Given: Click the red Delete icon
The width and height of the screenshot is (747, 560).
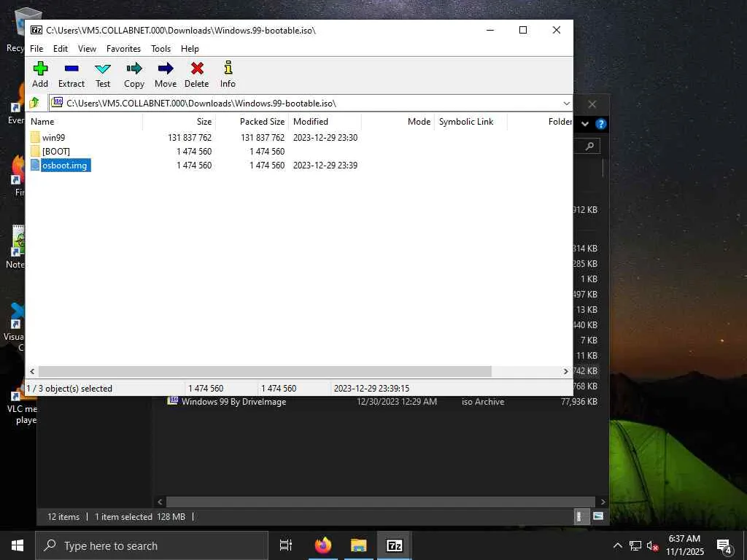Looking at the screenshot, I should click(x=197, y=69).
